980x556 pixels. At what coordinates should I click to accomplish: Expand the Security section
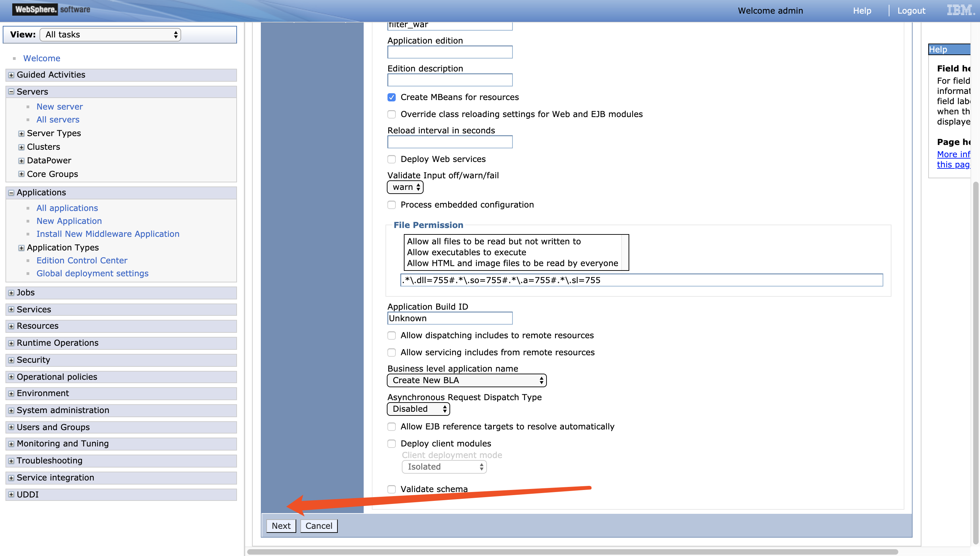[x=11, y=360]
